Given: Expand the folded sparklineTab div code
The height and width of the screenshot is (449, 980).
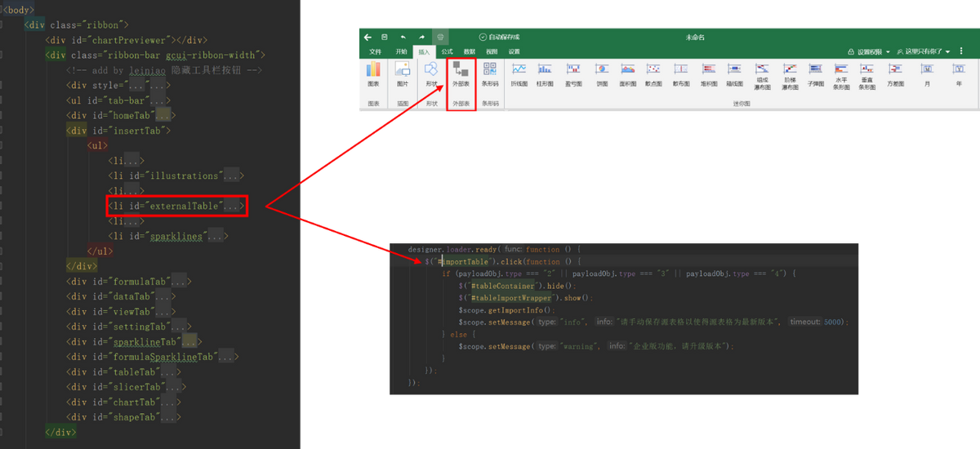Looking at the screenshot, I should 190,341.
